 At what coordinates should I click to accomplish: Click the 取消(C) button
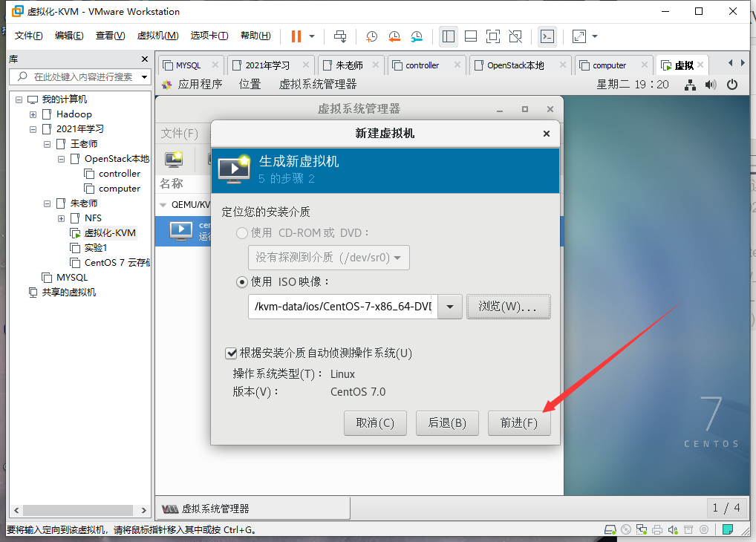point(375,423)
